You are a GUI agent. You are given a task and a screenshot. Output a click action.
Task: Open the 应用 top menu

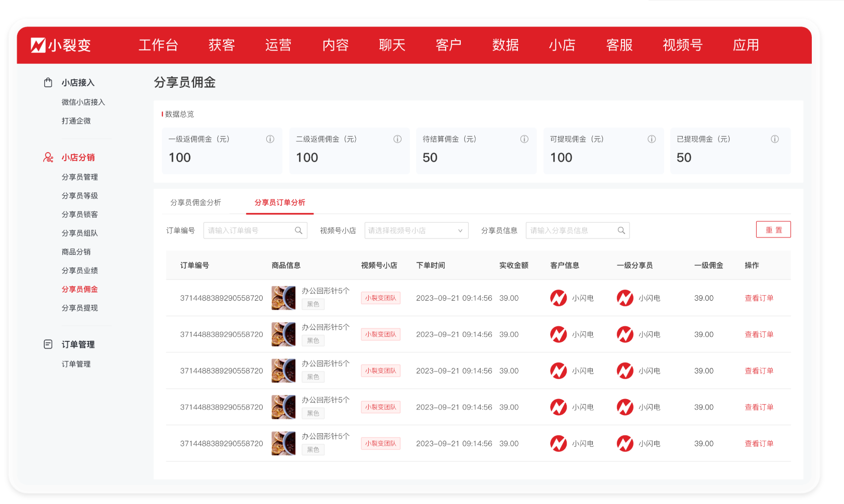746,45
